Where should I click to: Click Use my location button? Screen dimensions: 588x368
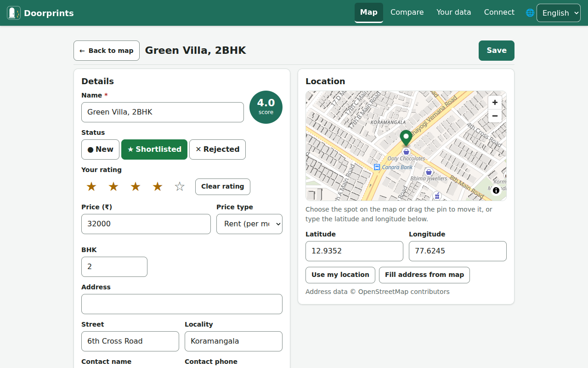(x=340, y=275)
